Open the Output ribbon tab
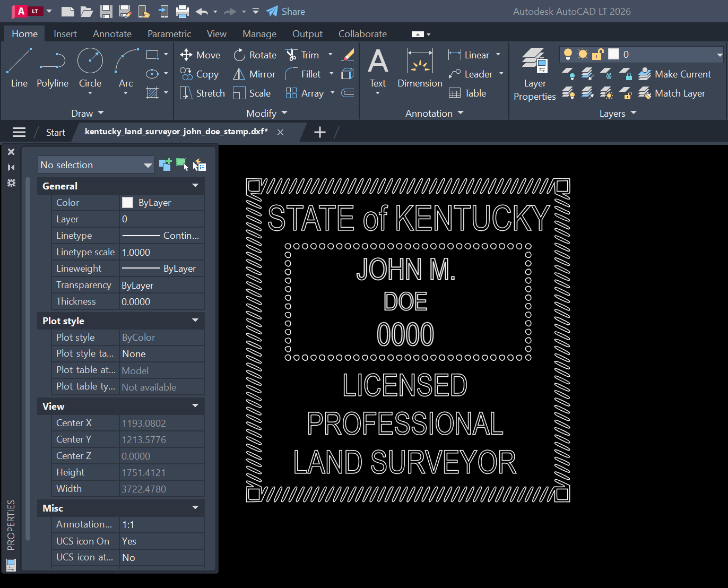 307,33
